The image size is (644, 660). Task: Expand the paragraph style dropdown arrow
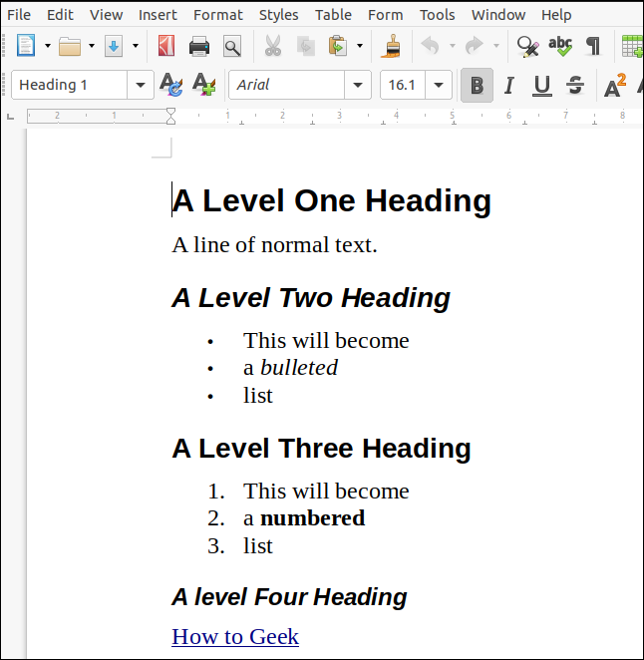click(x=141, y=86)
